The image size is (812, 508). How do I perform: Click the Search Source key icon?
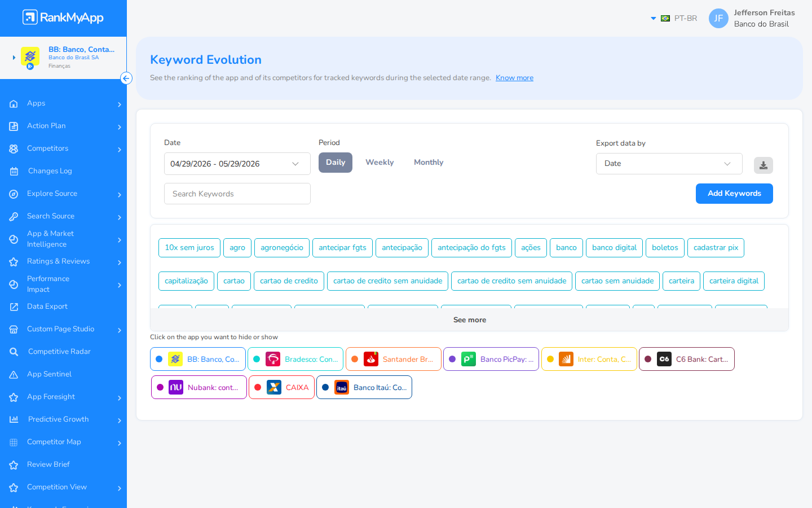14,217
